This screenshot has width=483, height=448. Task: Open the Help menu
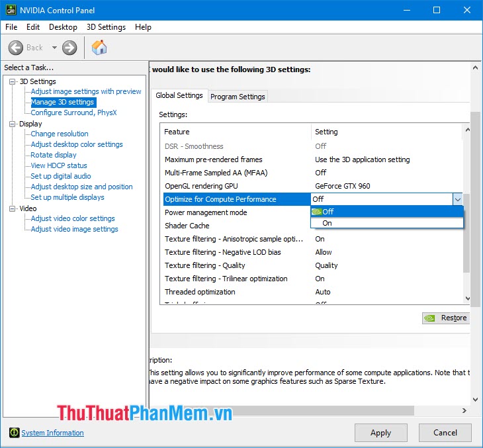143,27
